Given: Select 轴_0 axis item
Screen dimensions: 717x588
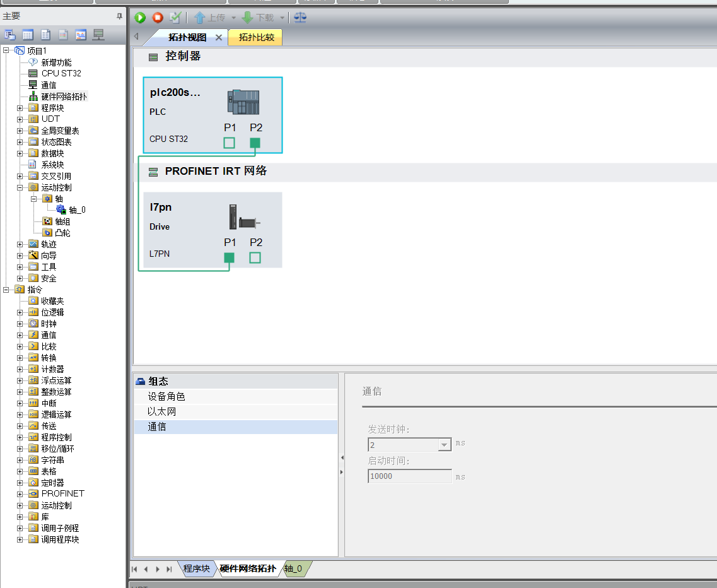Looking at the screenshot, I should tap(77, 210).
